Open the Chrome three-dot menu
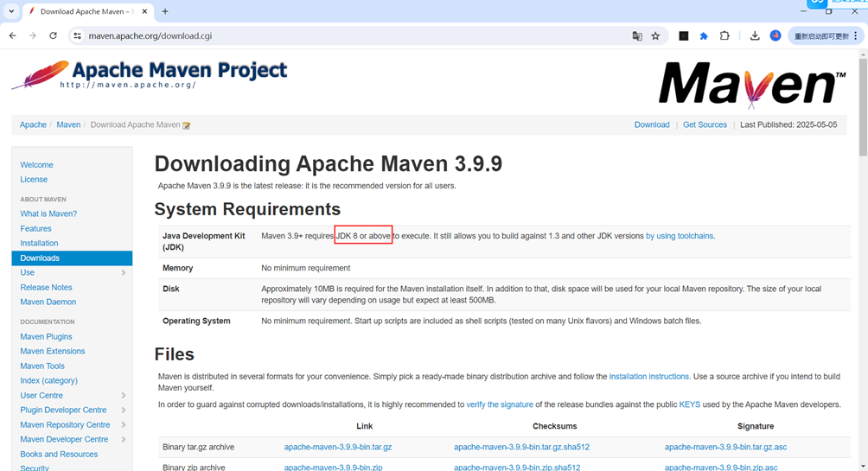Screen dimensions: 868x471 tap(856, 36)
